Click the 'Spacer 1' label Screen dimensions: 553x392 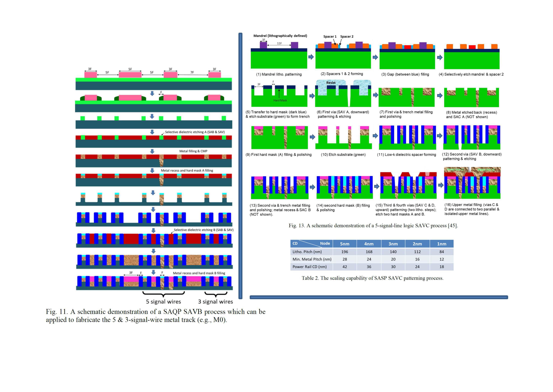[x=330, y=36]
